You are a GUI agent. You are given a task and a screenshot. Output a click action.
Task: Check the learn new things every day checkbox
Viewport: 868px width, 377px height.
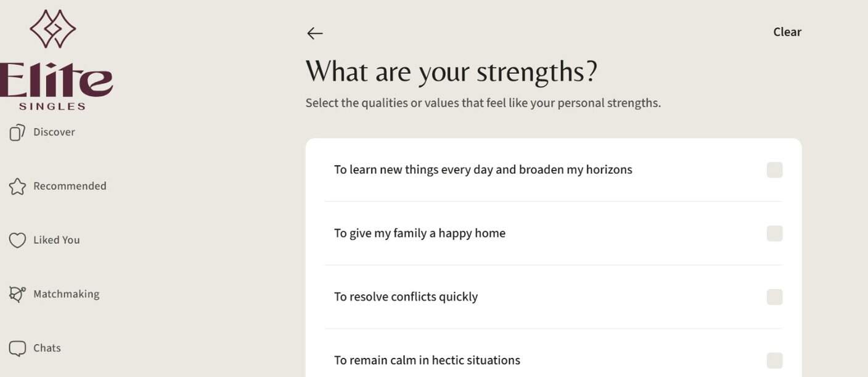[775, 170]
